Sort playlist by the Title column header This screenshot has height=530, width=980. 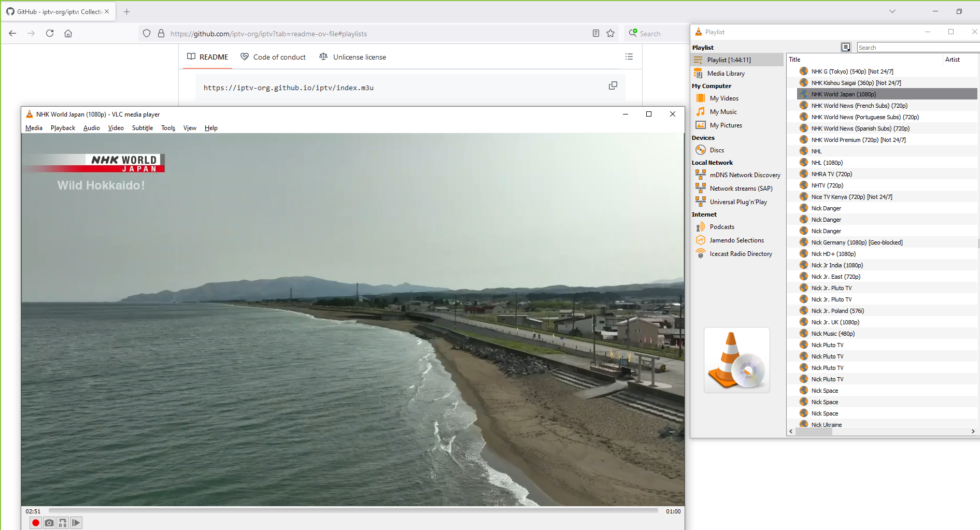[x=864, y=60]
